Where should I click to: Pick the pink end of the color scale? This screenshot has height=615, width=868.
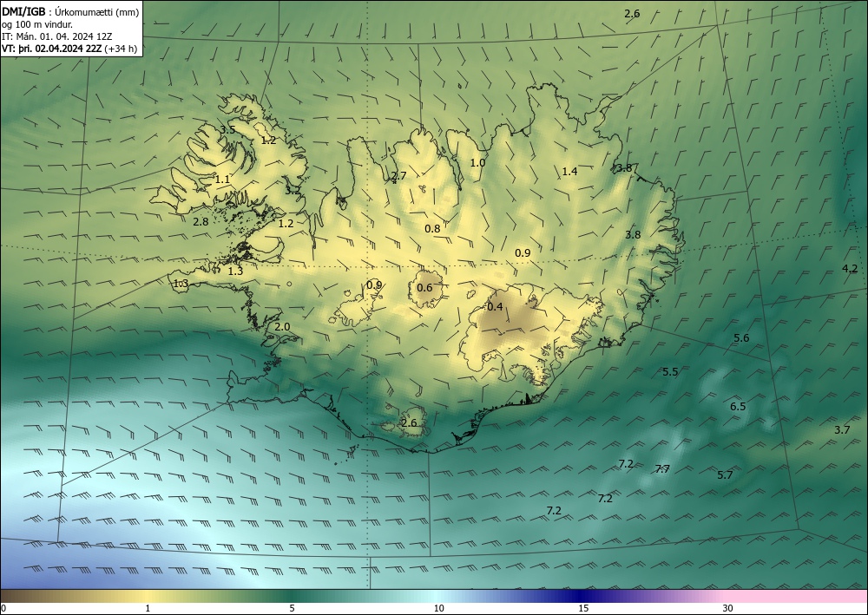click(x=797, y=596)
